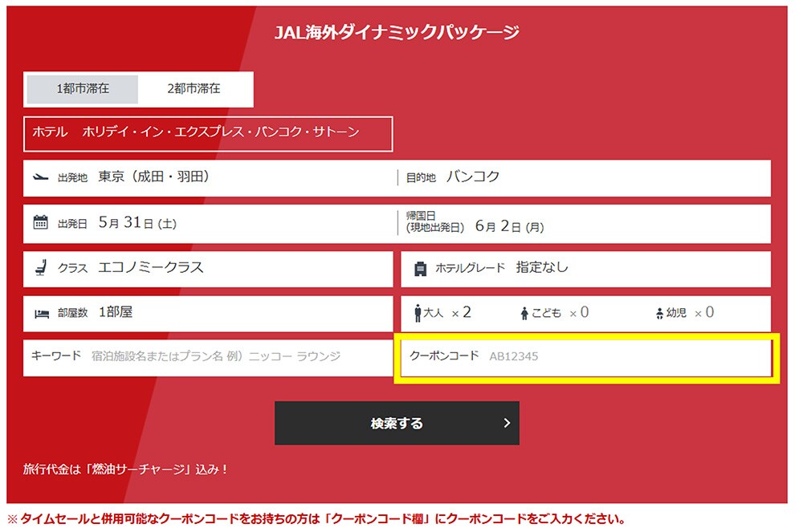803x532 pixels.
Task: Click the adult person icon
Action: [418, 313]
